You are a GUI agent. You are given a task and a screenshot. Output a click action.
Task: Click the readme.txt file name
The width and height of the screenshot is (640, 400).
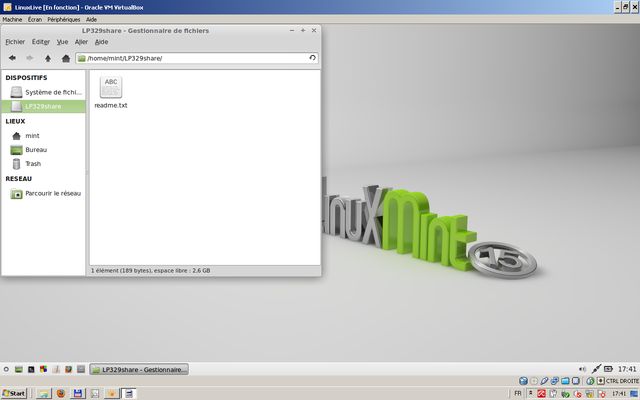coord(111,105)
